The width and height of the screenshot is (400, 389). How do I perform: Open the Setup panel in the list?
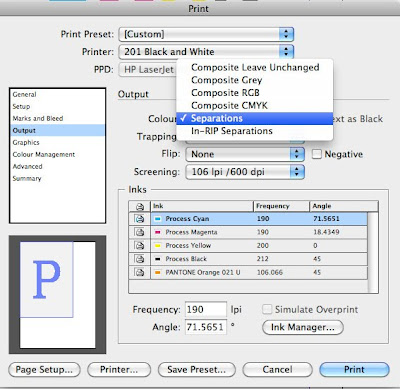(58, 106)
